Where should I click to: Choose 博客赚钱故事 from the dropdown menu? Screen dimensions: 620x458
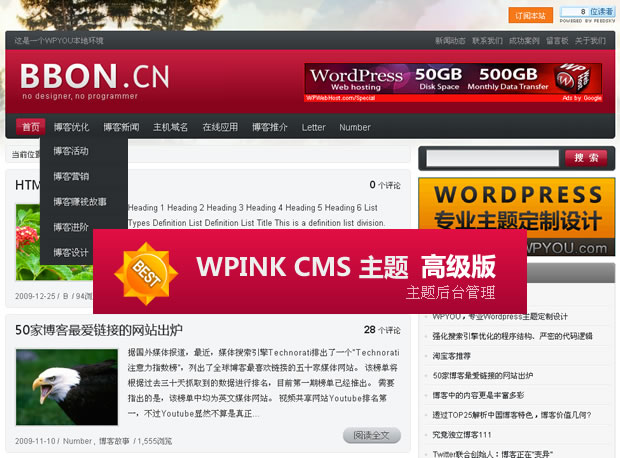click(x=80, y=202)
